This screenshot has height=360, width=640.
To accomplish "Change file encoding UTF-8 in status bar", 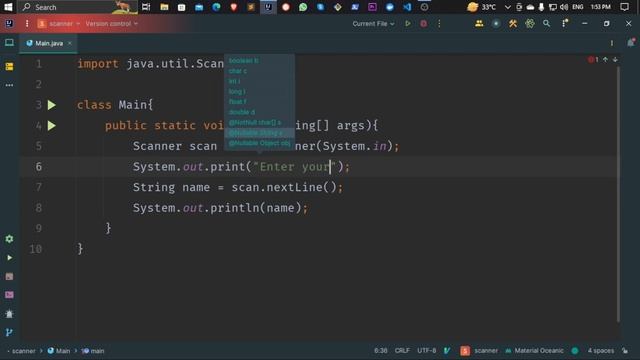I will coord(427,351).
